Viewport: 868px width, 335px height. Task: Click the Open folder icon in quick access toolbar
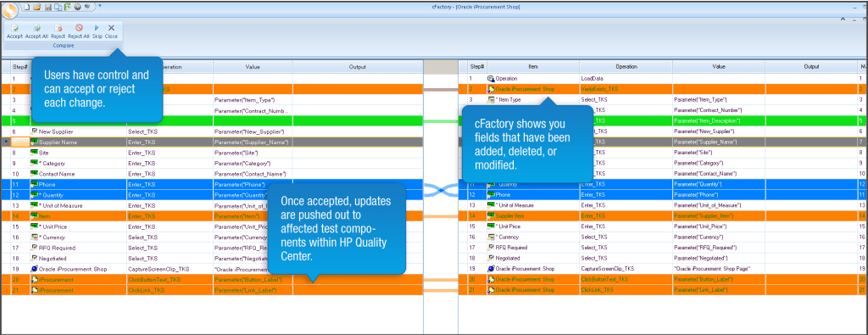(x=36, y=7)
